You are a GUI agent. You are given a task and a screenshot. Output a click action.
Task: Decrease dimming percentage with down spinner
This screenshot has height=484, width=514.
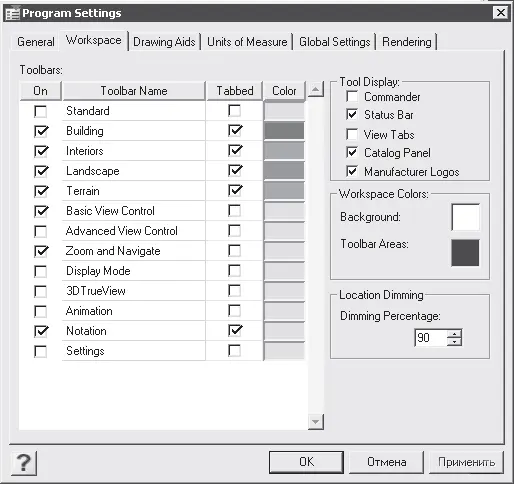454,342
